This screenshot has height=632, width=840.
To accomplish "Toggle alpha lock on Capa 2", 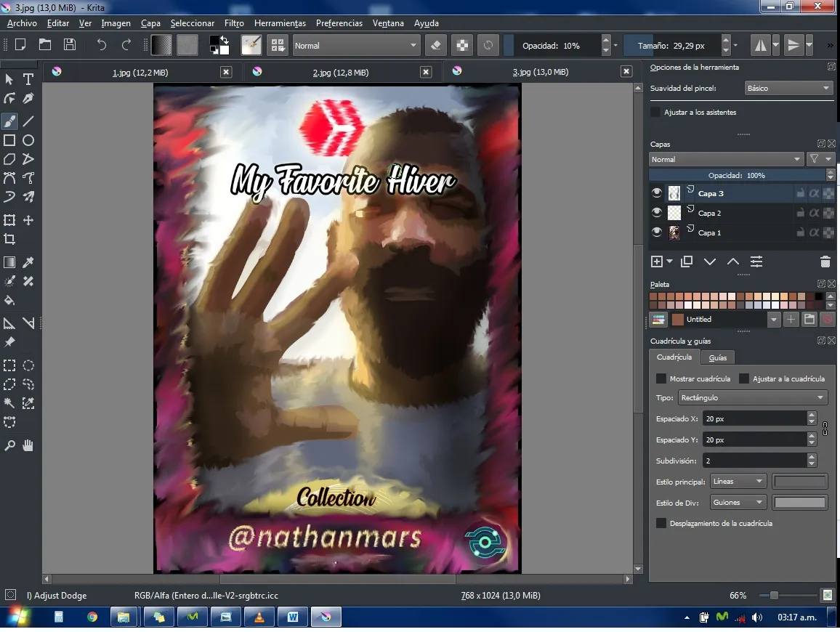I will (x=814, y=213).
